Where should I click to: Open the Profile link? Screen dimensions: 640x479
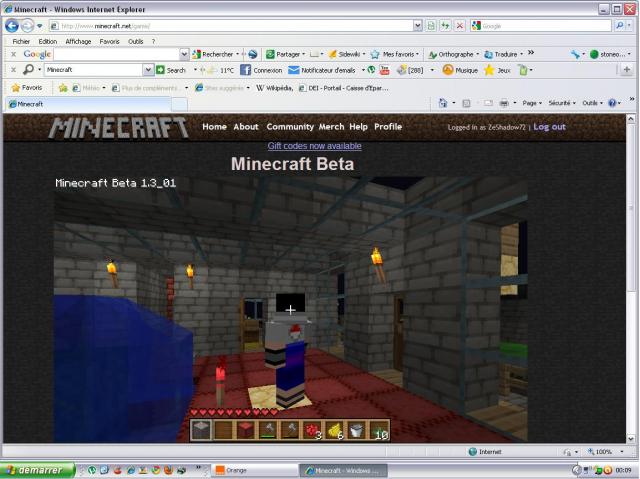coord(388,126)
